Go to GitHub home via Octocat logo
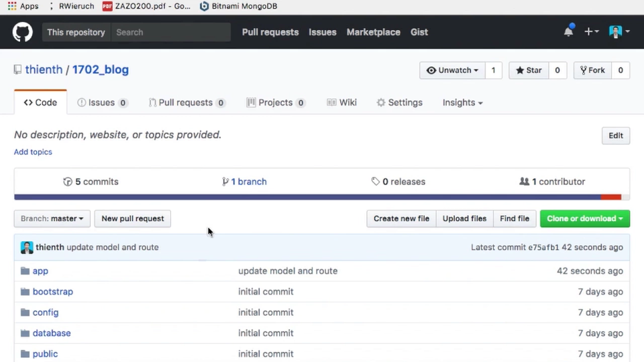 pos(23,32)
